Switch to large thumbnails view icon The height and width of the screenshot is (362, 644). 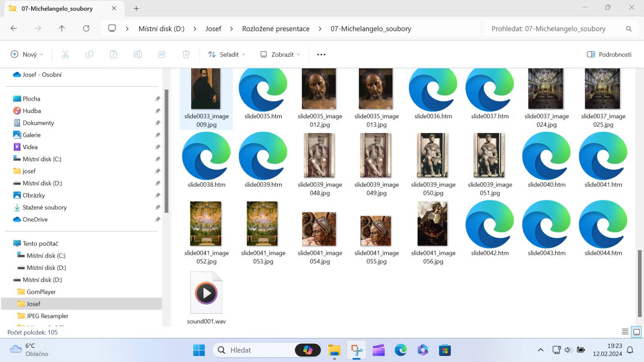click(636, 332)
